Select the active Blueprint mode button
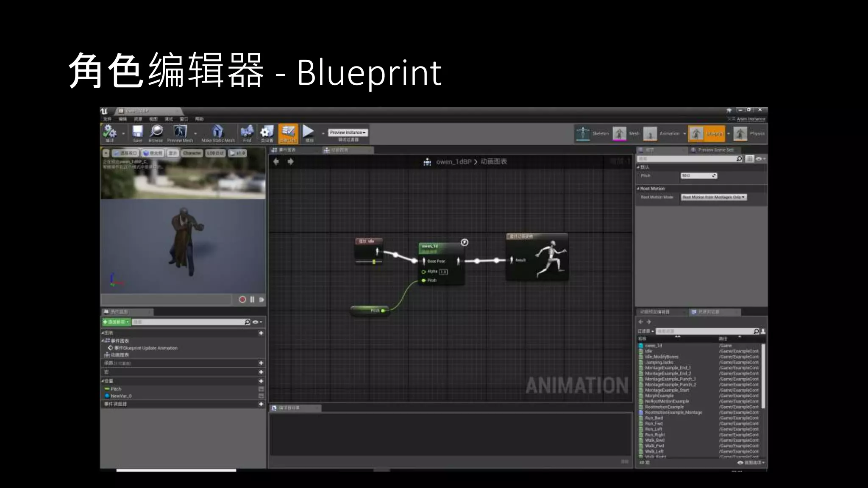868x488 pixels. 706,133
